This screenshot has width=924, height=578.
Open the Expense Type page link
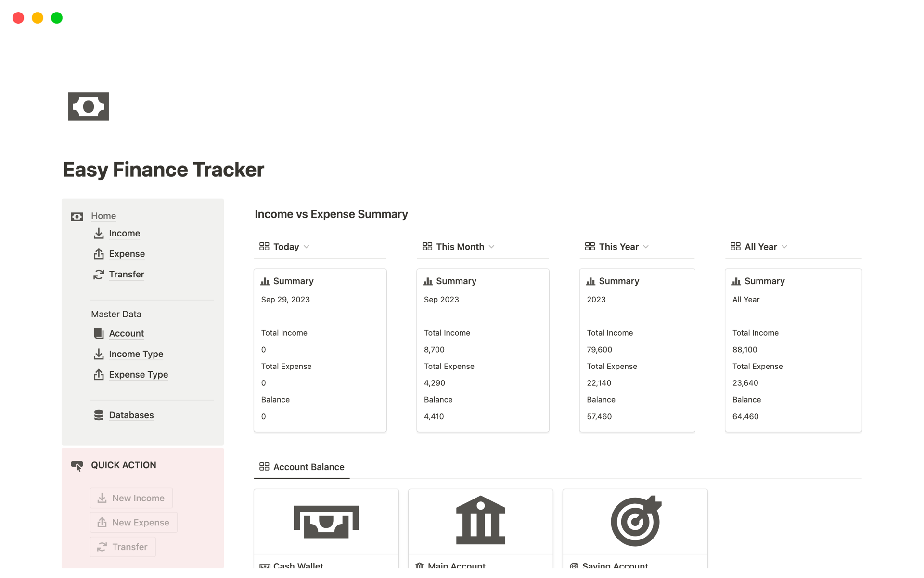click(x=138, y=375)
